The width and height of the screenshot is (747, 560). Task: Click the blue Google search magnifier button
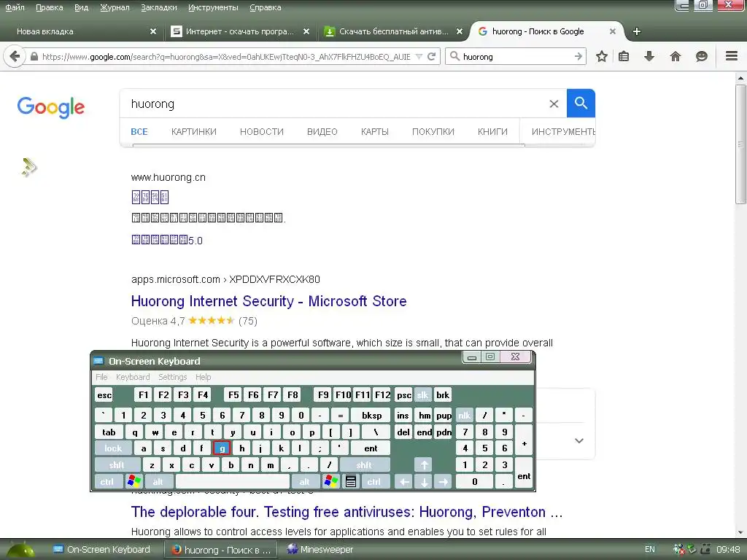(x=581, y=103)
